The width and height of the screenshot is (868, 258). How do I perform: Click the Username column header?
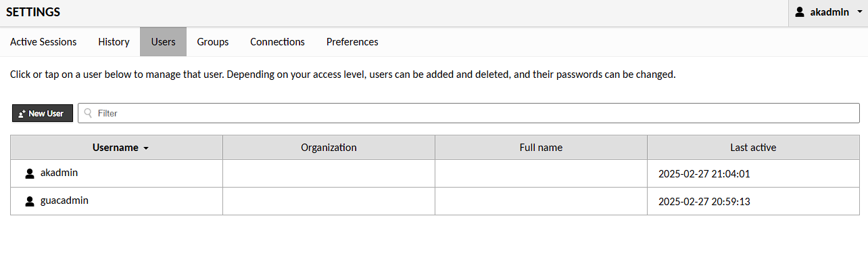[x=116, y=148]
